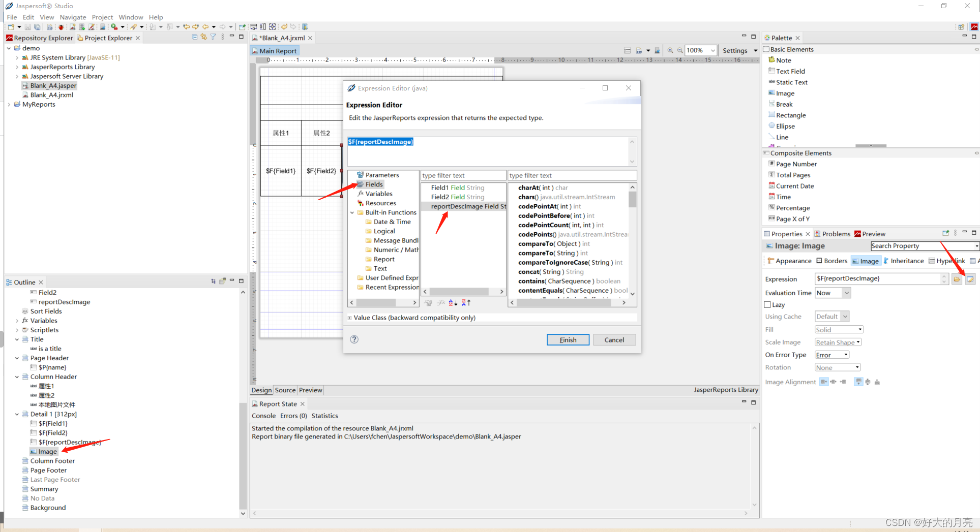Viewport: 980px width, 532px height.
Task: Click Rectangle element in Palette
Action: [787, 115]
